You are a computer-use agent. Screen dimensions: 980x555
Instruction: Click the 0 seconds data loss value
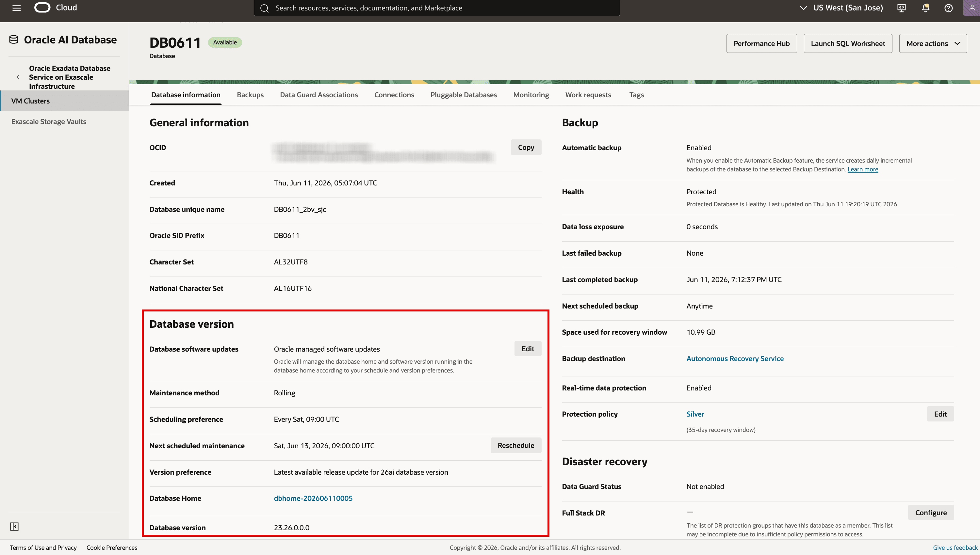tap(702, 227)
